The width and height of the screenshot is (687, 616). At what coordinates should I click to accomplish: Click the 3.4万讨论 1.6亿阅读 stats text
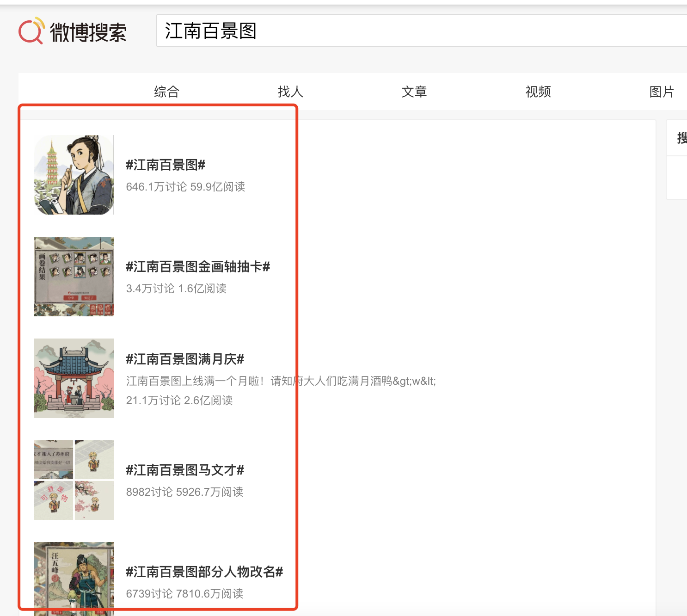(x=176, y=289)
